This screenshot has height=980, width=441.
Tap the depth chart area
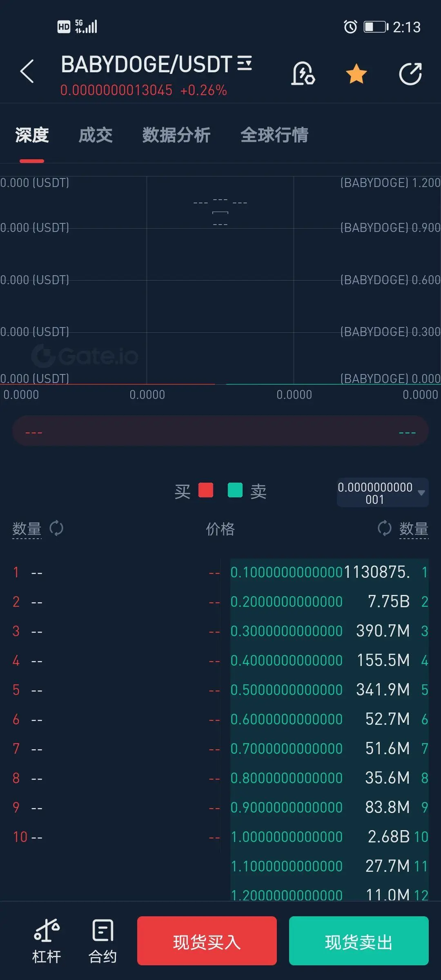click(220, 280)
